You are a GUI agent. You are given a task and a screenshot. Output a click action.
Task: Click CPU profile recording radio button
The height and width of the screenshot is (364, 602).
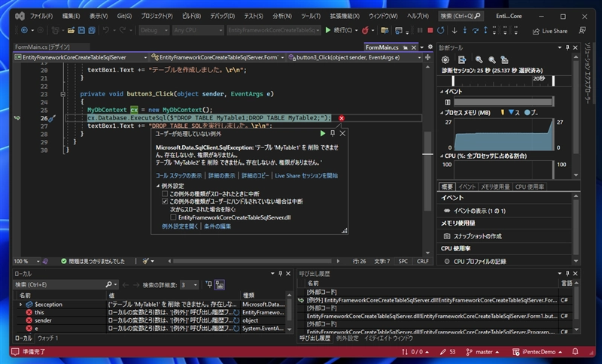point(447,261)
